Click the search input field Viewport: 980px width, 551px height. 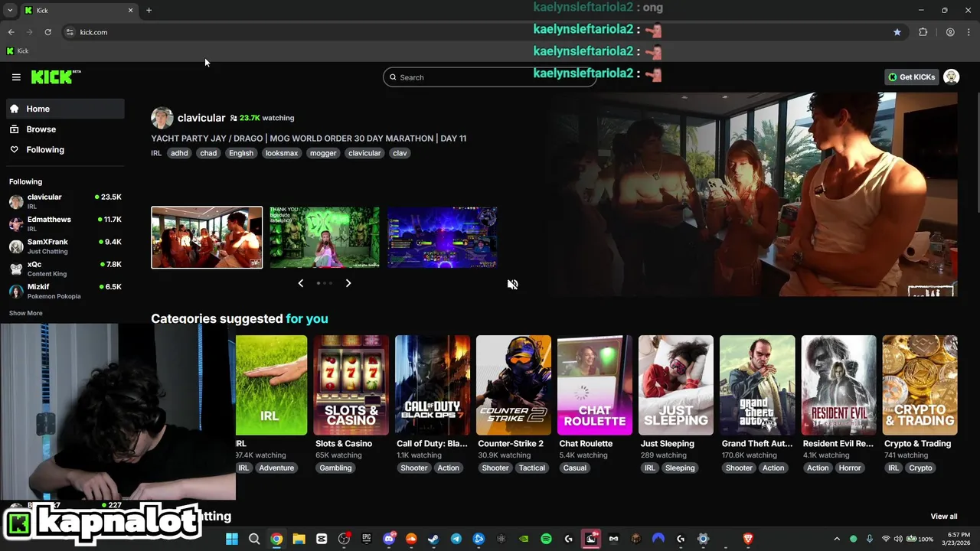coord(490,77)
